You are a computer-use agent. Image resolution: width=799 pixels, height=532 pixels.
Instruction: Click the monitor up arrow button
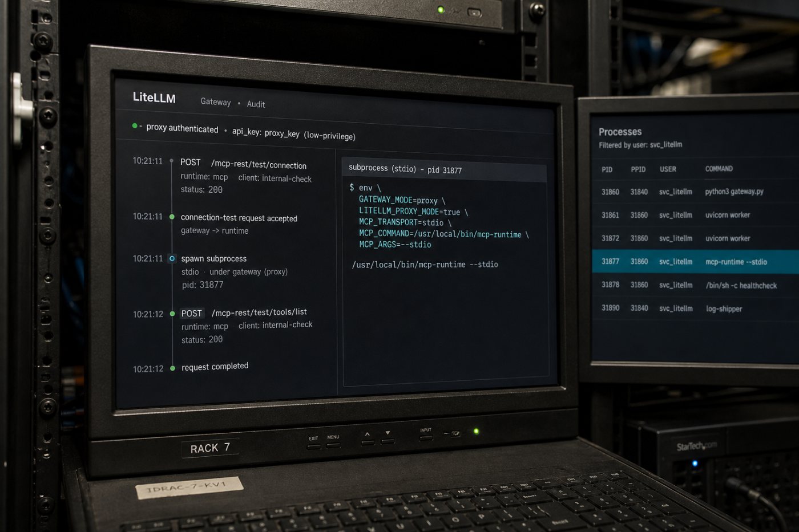pyautogui.click(x=368, y=442)
